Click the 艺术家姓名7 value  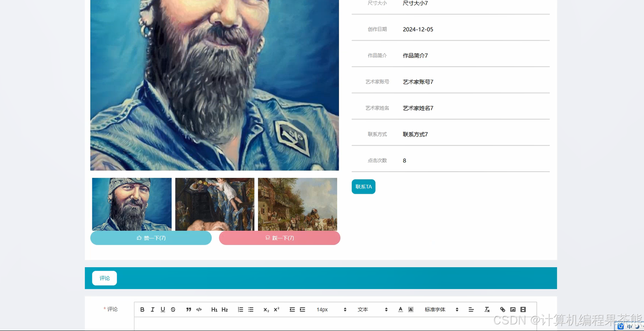(418, 108)
